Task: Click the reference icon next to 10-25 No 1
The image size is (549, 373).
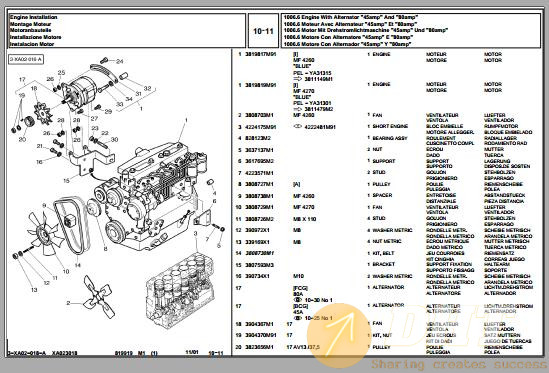Action: 298,318
